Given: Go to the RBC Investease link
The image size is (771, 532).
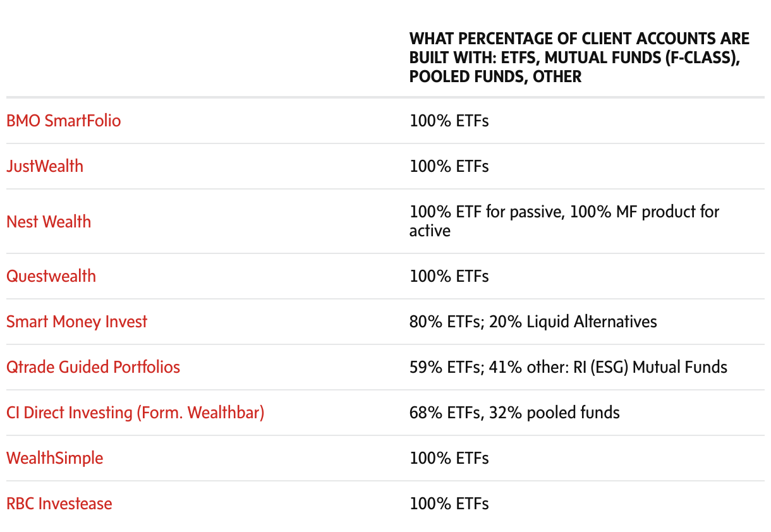Looking at the screenshot, I should tap(59, 504).
